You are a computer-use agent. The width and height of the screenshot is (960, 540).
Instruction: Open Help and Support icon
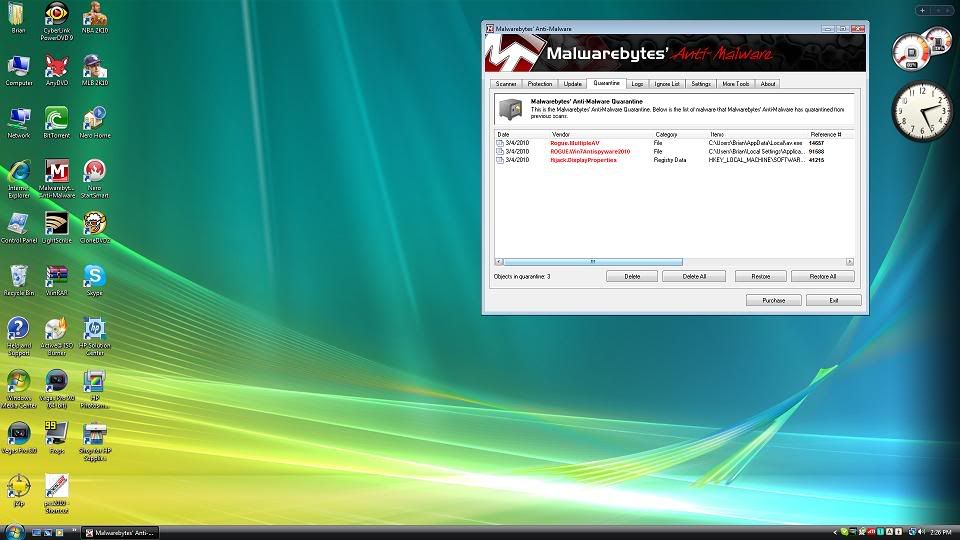pos(18,337)
